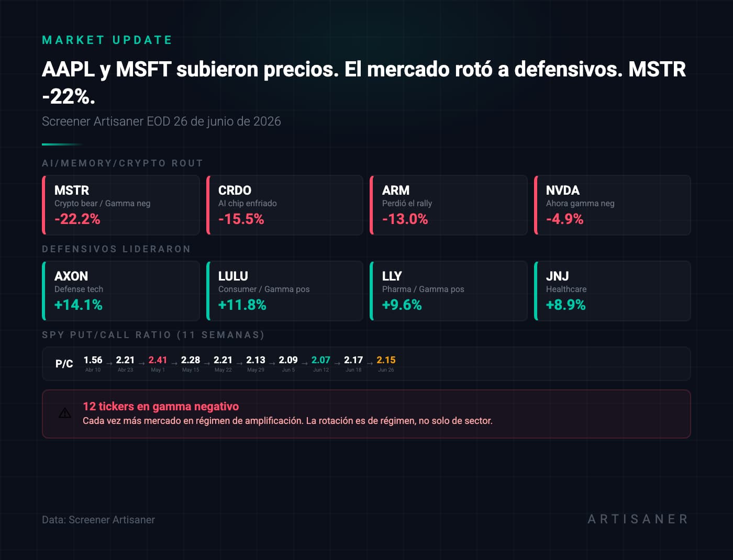Select the 2.15 ratio for Jun 26
The width and height of the screenshot is (733, 560).
[x=386, y=360]
